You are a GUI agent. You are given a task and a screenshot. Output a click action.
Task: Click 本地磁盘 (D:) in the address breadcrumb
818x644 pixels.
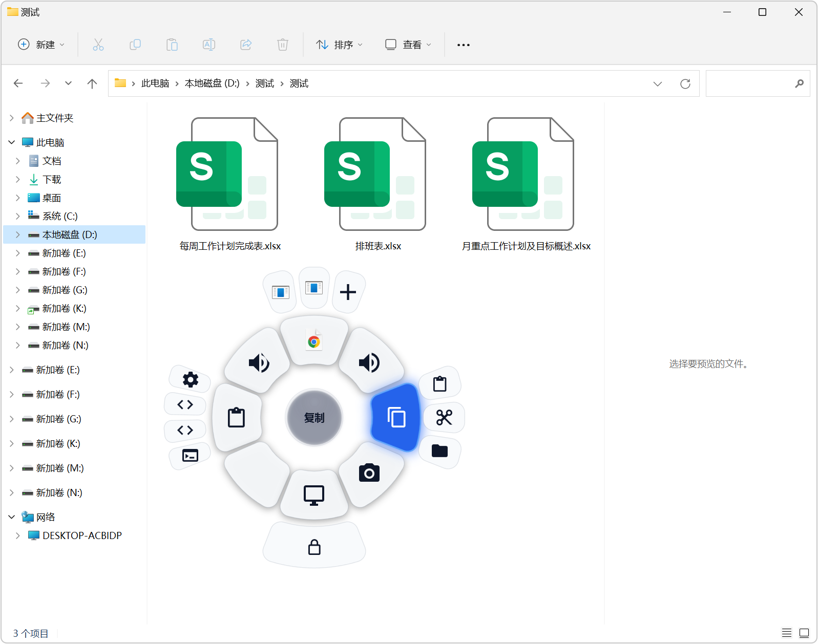pos(212,83)
